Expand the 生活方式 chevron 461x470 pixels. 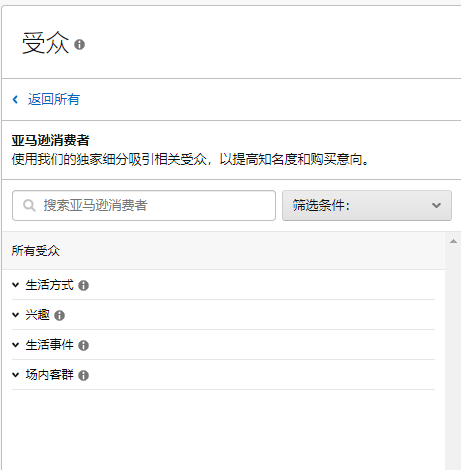pyautogui.click(x=15, y=285)
